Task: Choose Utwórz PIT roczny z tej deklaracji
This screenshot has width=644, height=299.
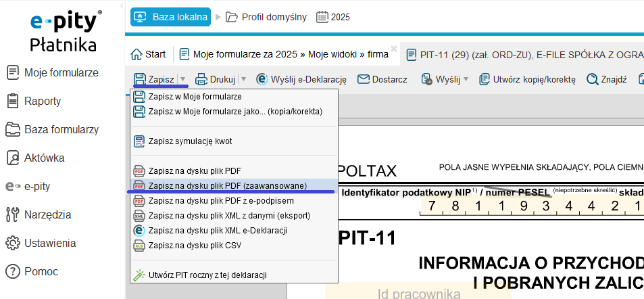Action: [207, 275]
